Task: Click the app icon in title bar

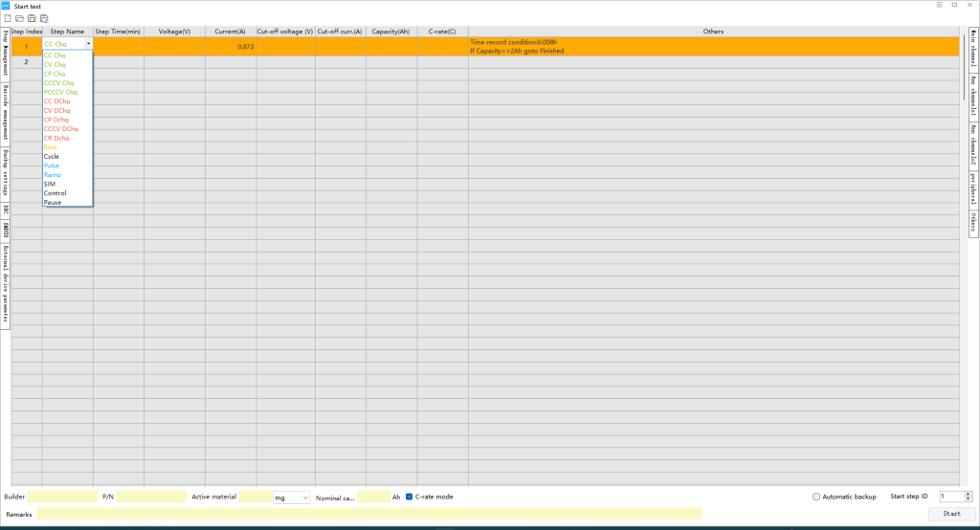Action: pyautogui.click(x=6, y=6)
